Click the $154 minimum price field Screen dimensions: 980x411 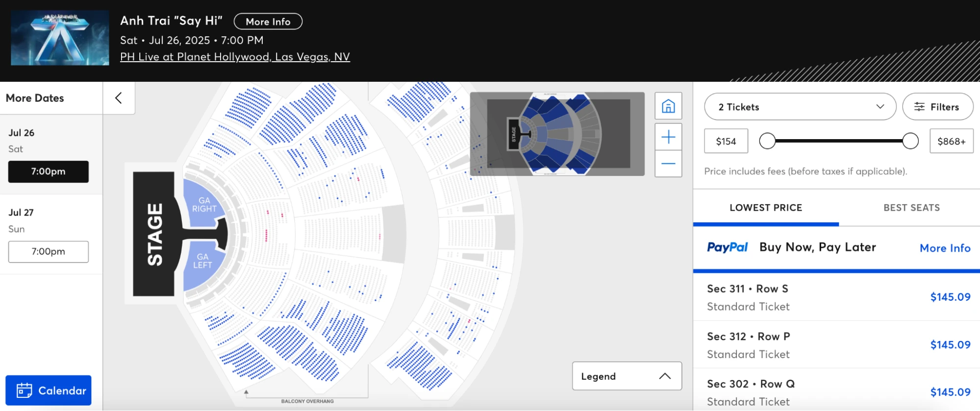pyautogui.click(x=726, y=141)
